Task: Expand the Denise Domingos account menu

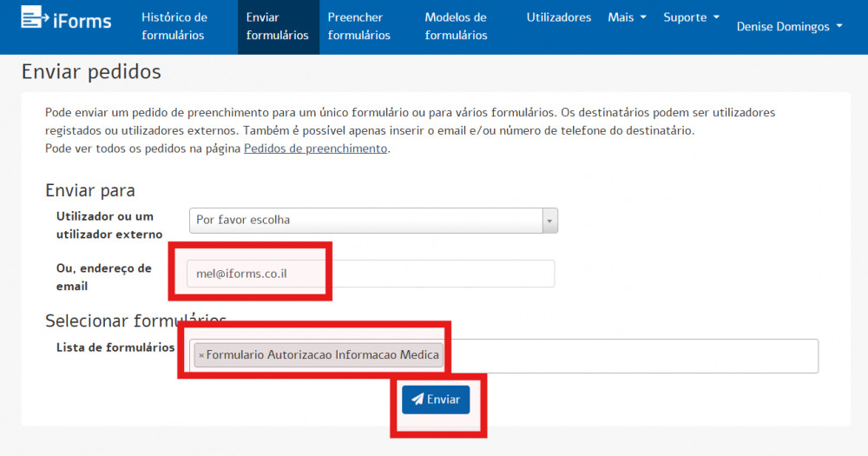Action: pos(789,27)
